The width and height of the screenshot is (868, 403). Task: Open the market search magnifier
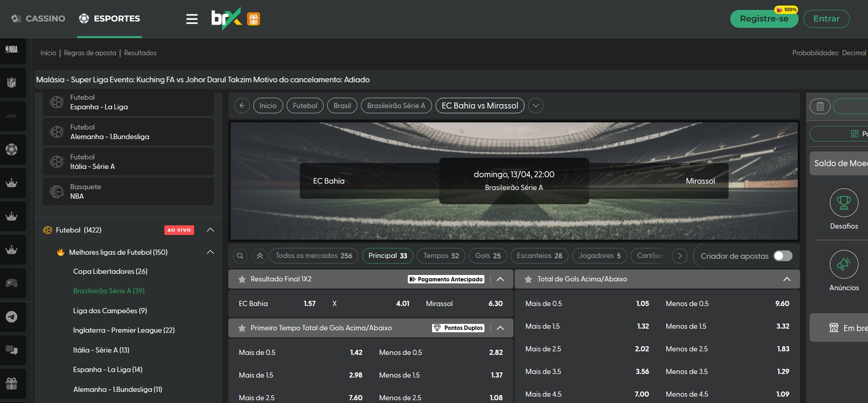(x=240, y=256)
